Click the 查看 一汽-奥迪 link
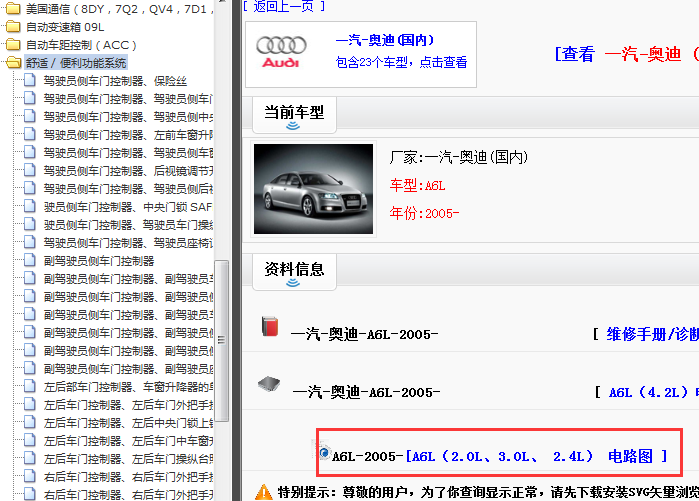Screen dimensions: 699x501 pos(624,54)
